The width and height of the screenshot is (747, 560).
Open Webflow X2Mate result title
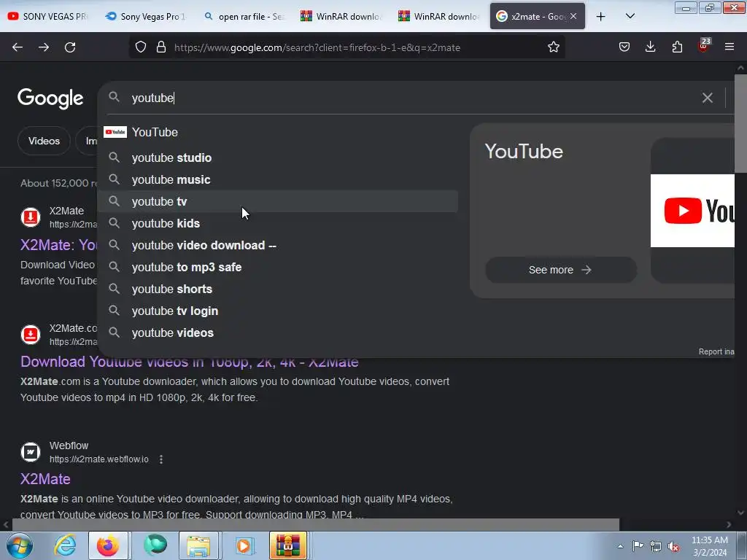[45, 479]
